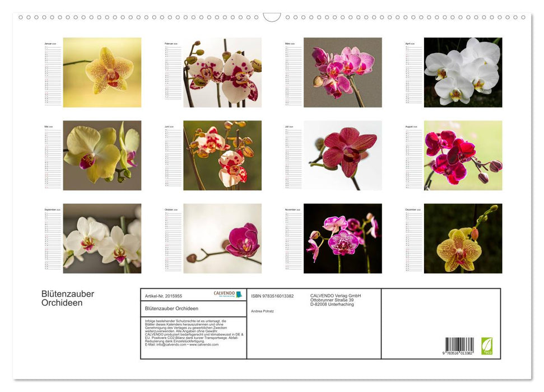Screen dimensions: 544x392
Task: Select the April white orchid photo
Action: pos(464,72)
